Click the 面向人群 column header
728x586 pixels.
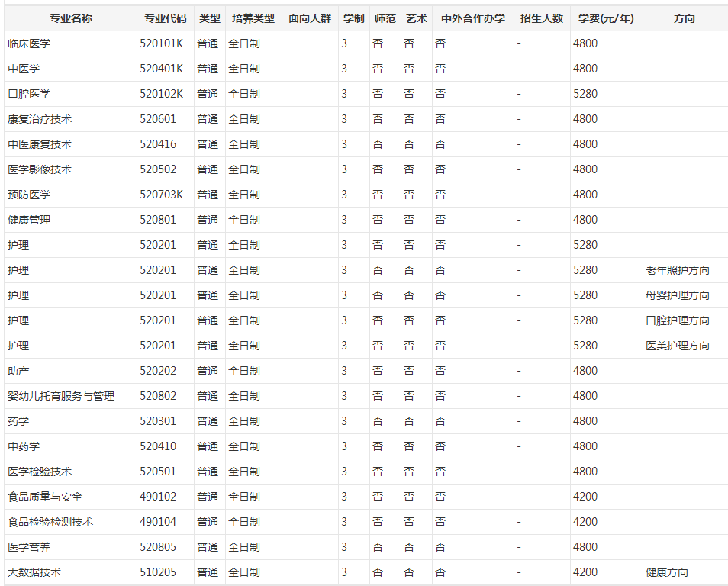tap(310, 18)
